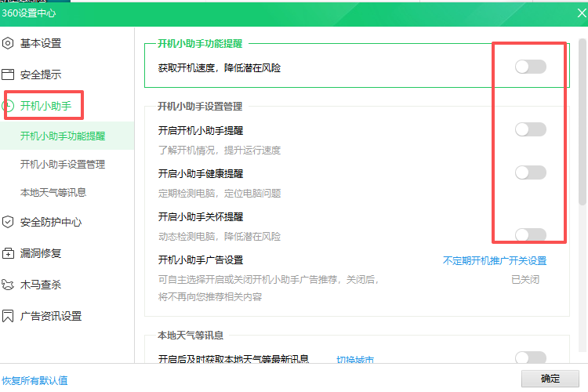
Task: Click the 漏洞修复 medkit icon
Action: pos(8,253)
